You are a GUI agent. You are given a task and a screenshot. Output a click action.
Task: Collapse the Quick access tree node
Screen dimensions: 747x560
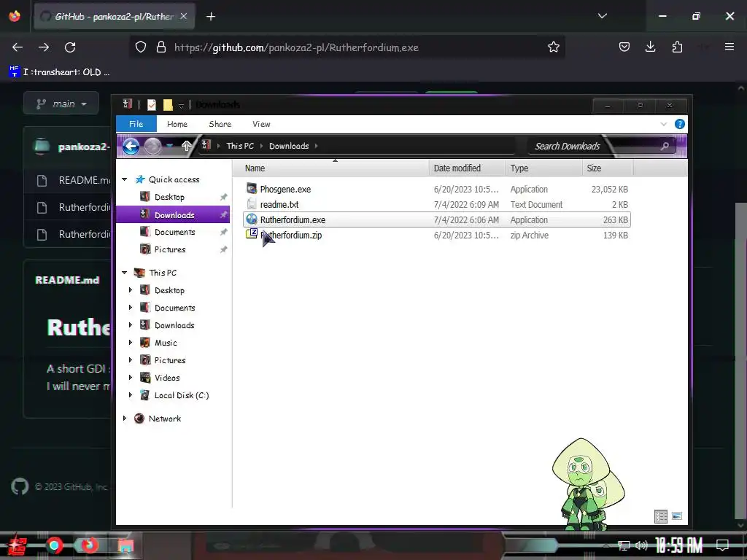(124, 179)
